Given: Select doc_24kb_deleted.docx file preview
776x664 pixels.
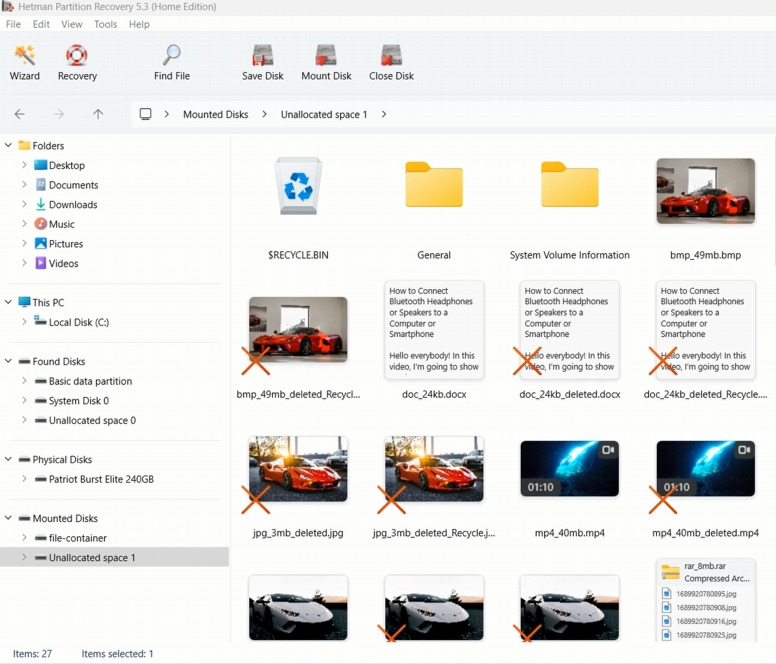Looking at the screenshot, I should 570,330.
